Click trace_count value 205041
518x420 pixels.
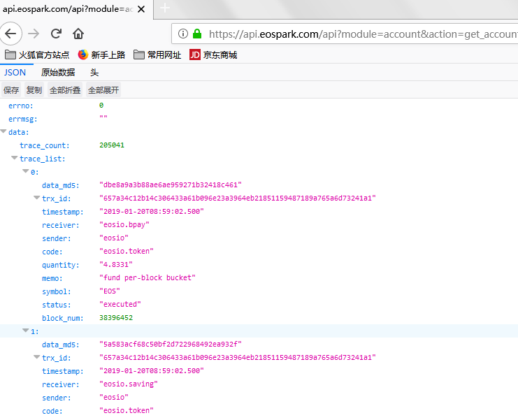click(x=112, y=145)
